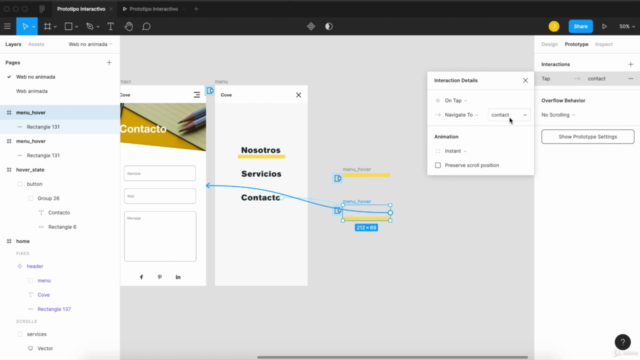This screenshot has width=640, height=360.
Task: Select the Text tool
Action: click(x=111, y=27)
